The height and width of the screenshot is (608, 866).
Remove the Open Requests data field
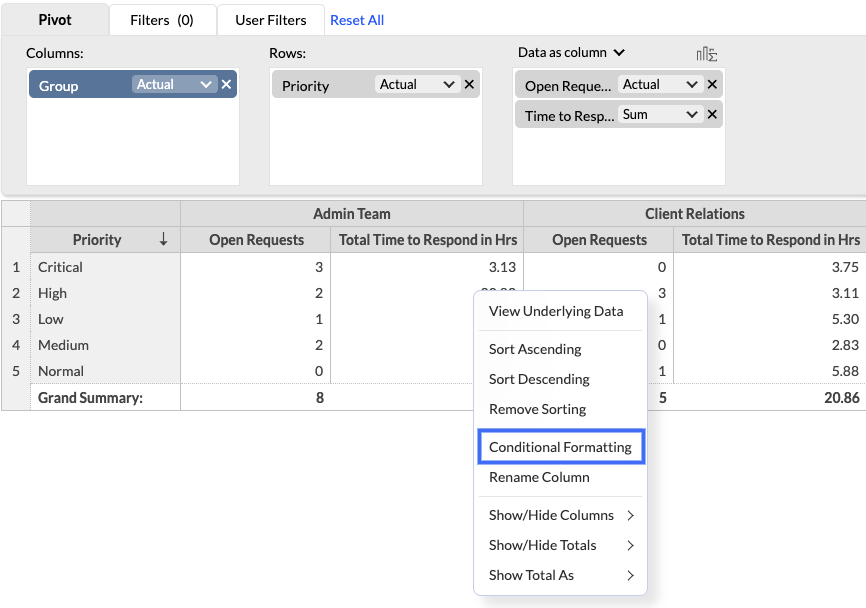pyautogui.click(x=712, y=85)
